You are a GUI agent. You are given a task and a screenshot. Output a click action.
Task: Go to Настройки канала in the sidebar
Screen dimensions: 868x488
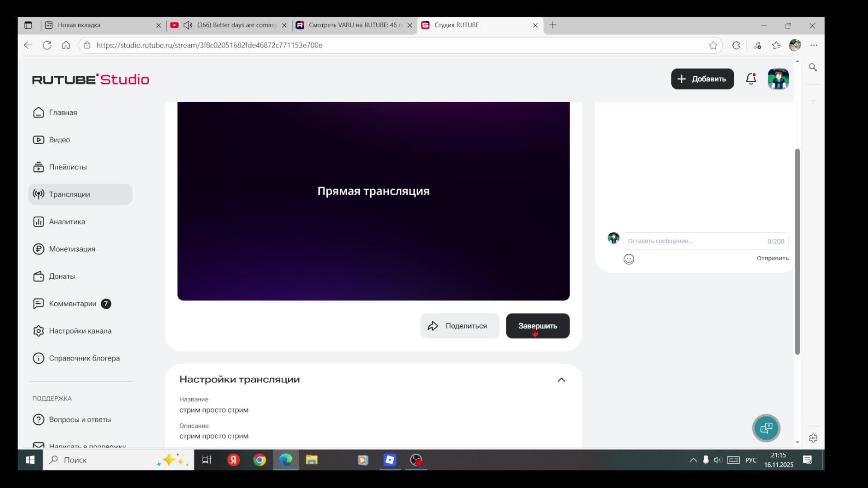click(x=80, y=331)
